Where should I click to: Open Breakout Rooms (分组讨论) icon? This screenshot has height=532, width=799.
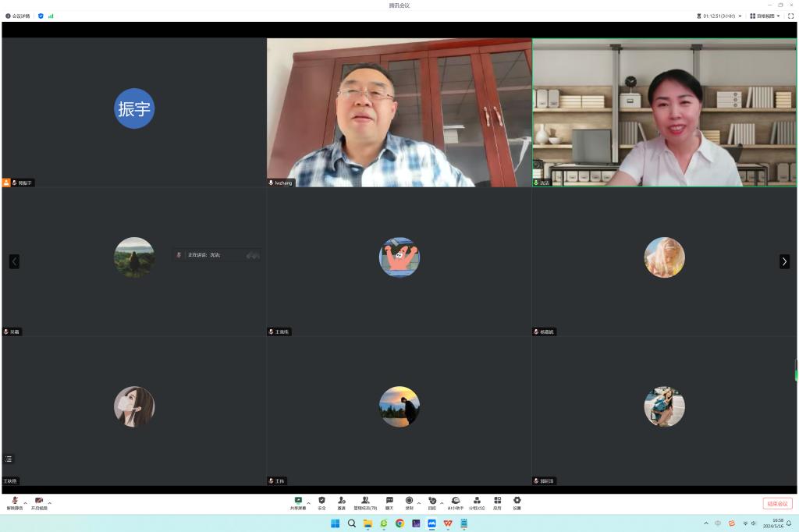click(477, 501)
